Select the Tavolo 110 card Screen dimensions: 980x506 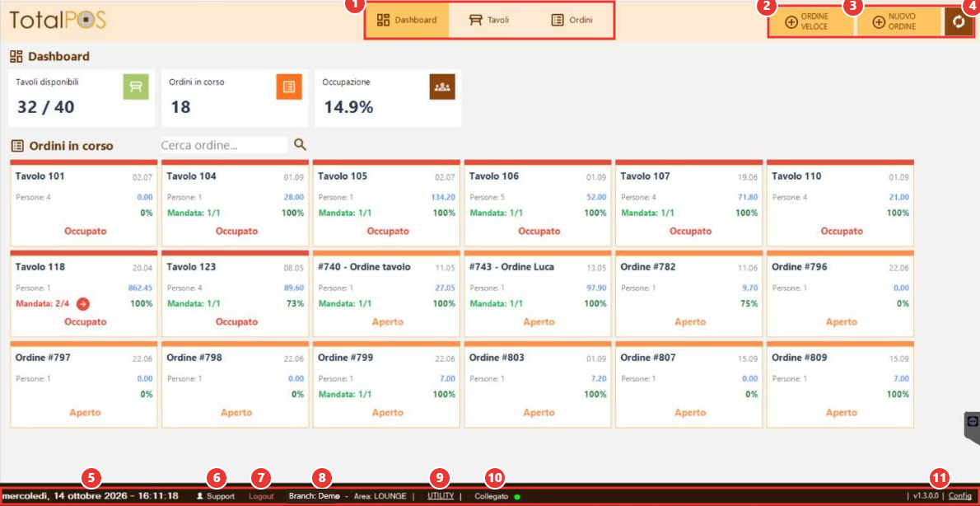840,204
